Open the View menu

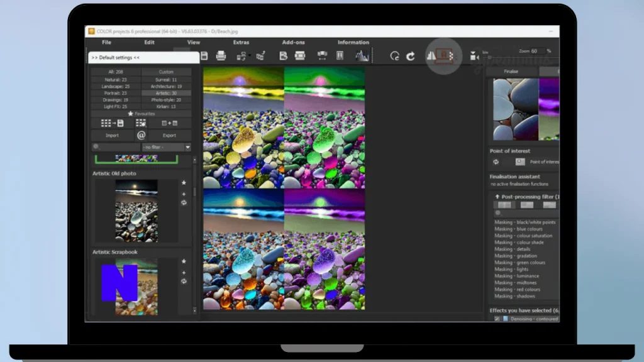194,42
